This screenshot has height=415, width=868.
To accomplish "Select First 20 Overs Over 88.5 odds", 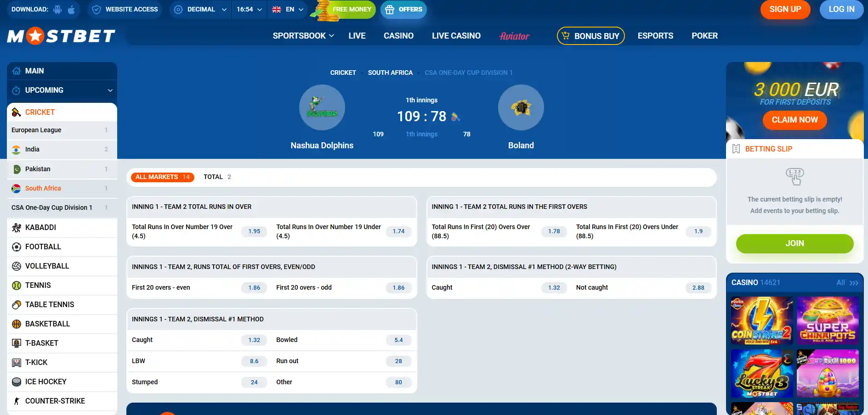I will pos(554,231).
